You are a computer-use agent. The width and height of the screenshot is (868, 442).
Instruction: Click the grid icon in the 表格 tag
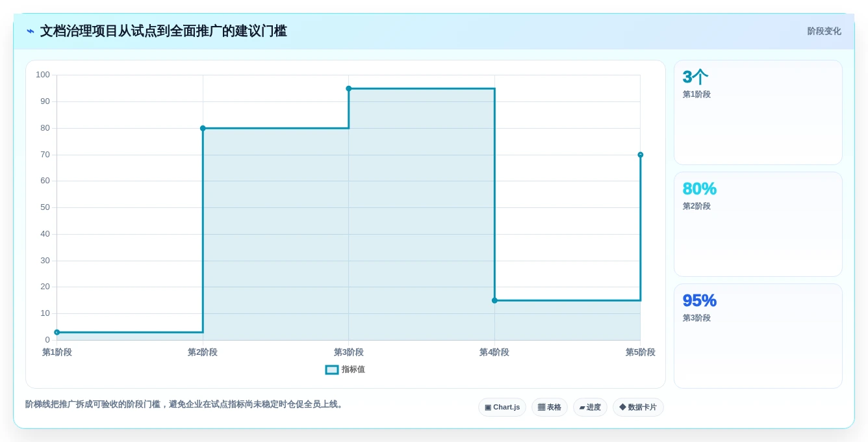541,408
